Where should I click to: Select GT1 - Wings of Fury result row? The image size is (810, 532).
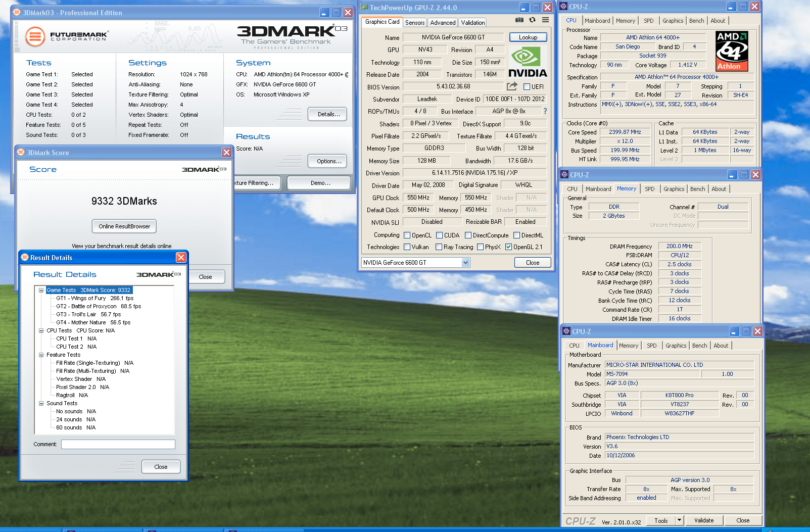pyautogui.click(x=95, y=298)
